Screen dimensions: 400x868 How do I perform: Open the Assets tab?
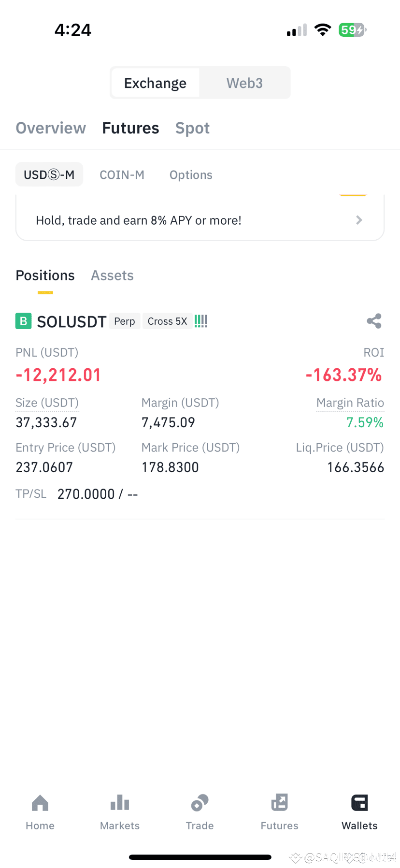(x=112, y=275)
